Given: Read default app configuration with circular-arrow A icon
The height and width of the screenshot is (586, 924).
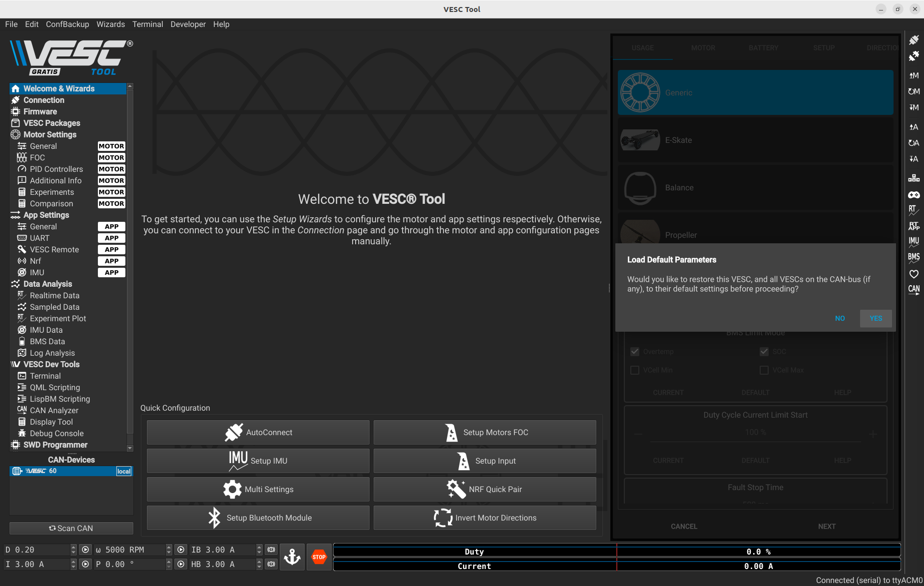Looking at the screenshot, I should tap(914, 143).
